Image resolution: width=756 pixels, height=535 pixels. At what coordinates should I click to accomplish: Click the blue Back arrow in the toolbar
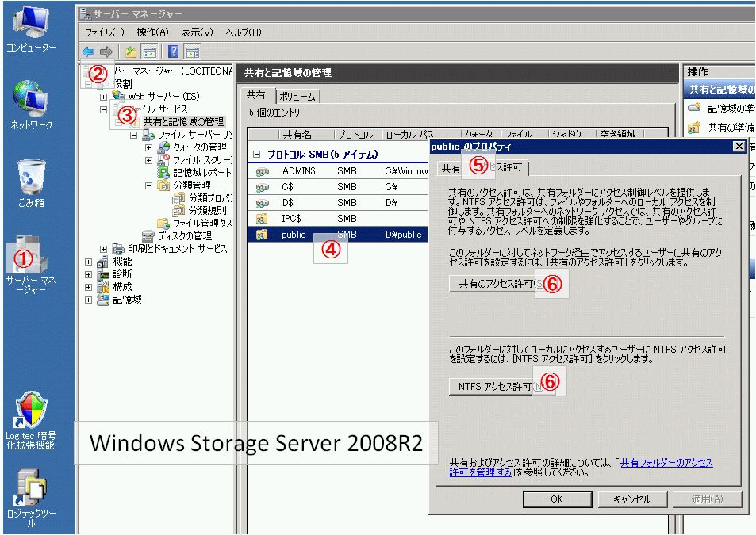tap(88, 52)
